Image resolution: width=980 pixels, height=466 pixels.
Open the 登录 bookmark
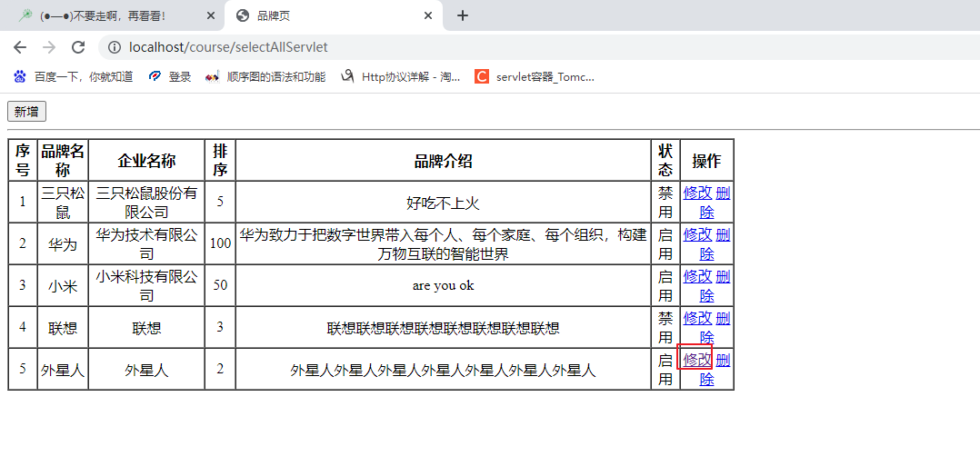pyautogui.click(x=169, y=77)
